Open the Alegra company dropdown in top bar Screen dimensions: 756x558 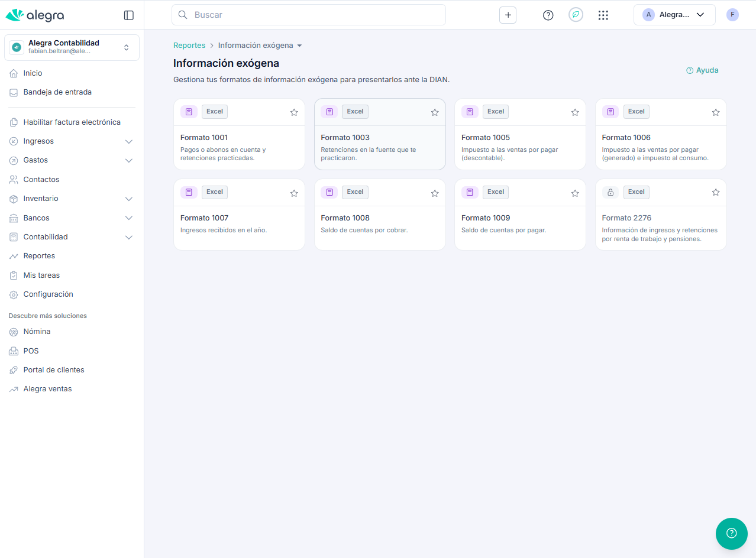(x=674, y=14)
